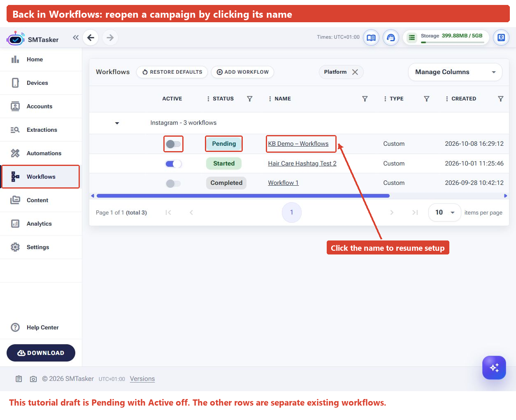Click the ADD WORKFLOW button
This screenshot has width=516, height=420.
(242, 72)
